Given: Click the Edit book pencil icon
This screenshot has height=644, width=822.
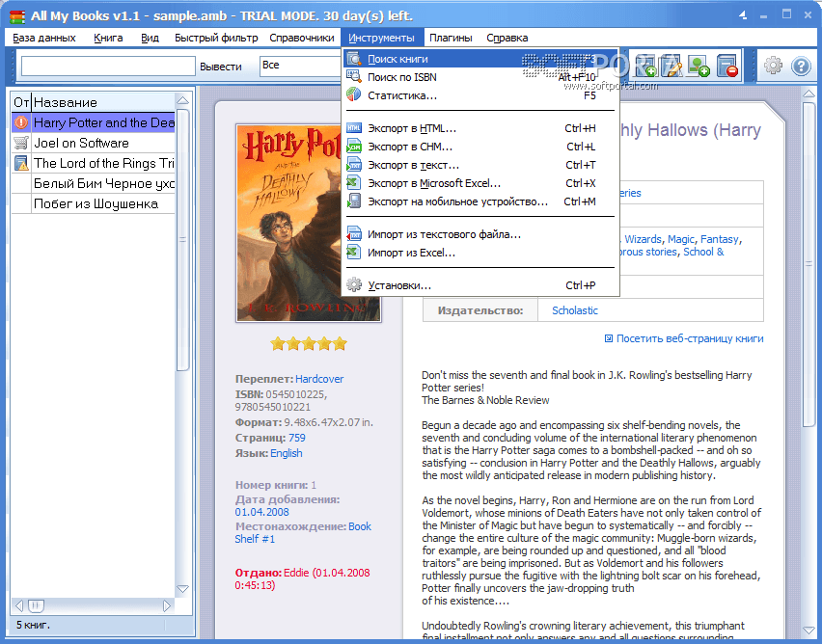Looking at the screenshot, I should [x=671, y=66].
